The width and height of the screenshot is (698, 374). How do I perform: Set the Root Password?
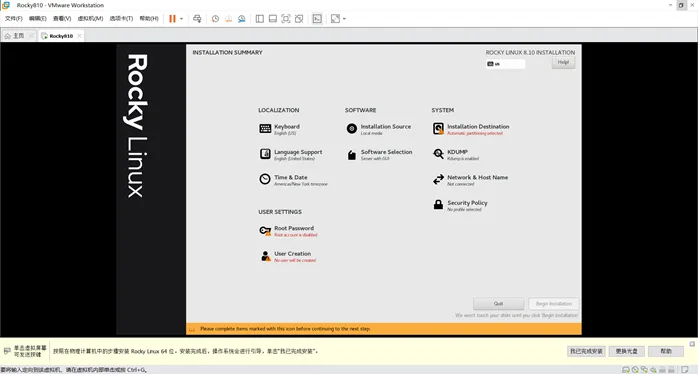(x=288, y=231)
